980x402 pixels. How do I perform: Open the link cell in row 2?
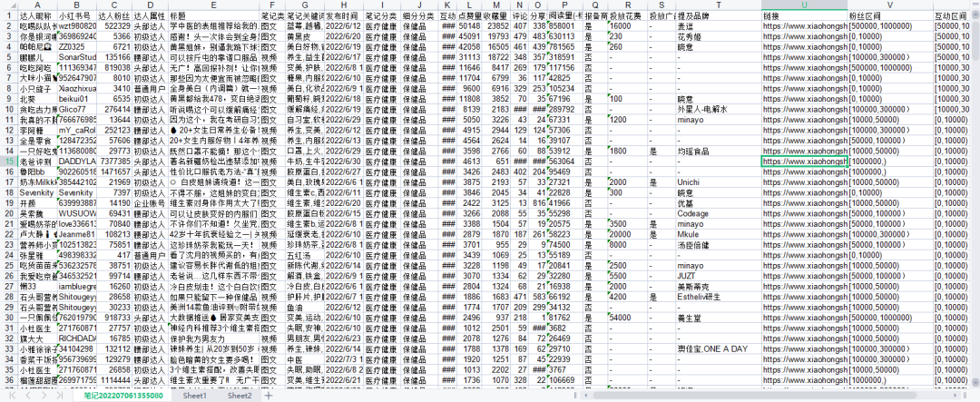pyautogui.click(x=804, y=25)
